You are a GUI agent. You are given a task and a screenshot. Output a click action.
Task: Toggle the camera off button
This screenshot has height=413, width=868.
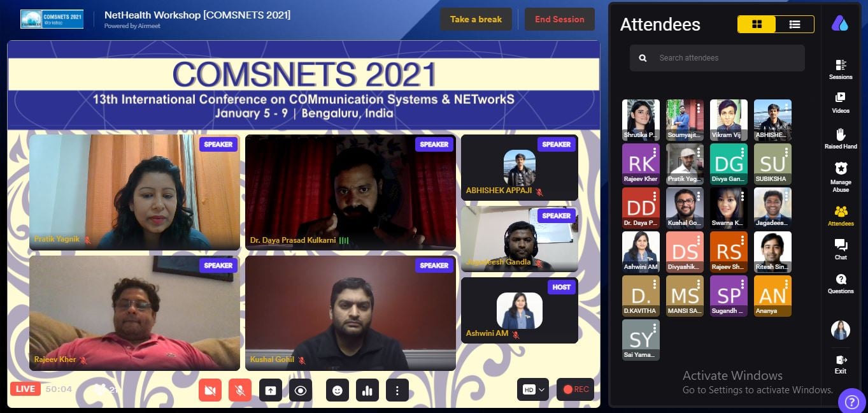click(210, 390)
